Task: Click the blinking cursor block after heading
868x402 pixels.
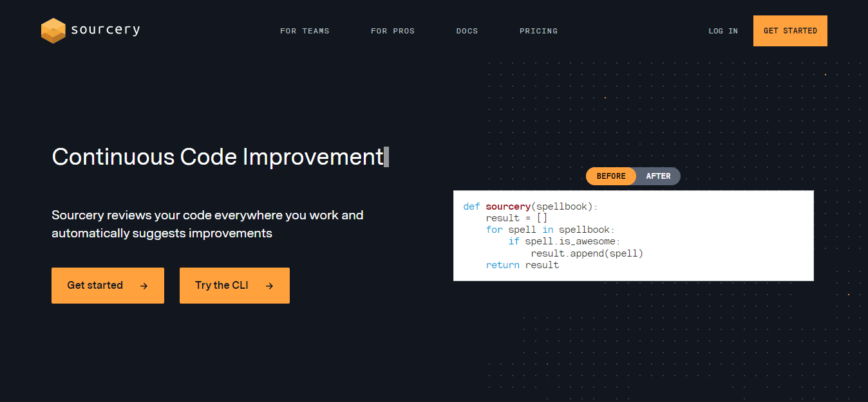Action: click(x=386, y=157)
